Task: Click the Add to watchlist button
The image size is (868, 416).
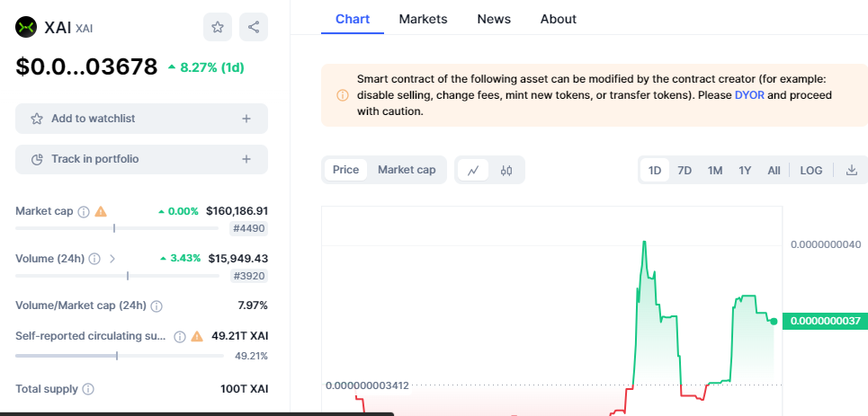Action: 142,119
